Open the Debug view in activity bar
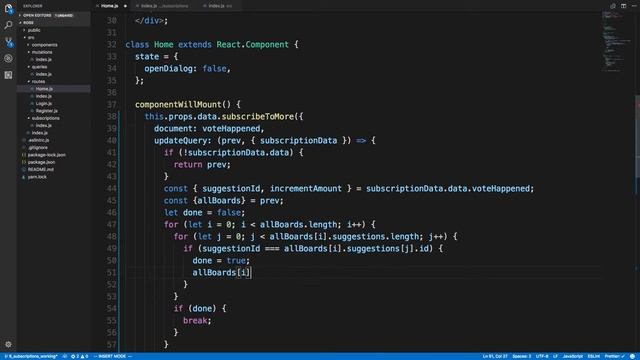This screenshot has height=360, width=640. (x=8, y=58)
